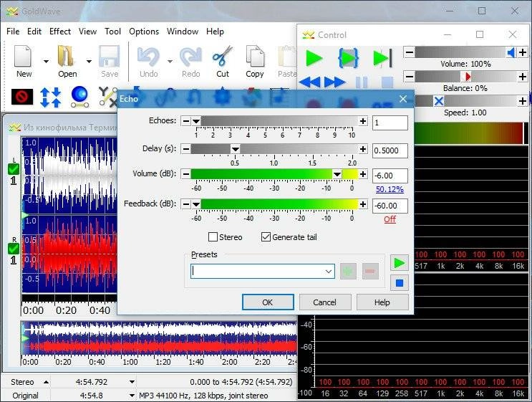Click Help button in the Echo dialog
Screen dimensions: 532x402
coord(382,302)
